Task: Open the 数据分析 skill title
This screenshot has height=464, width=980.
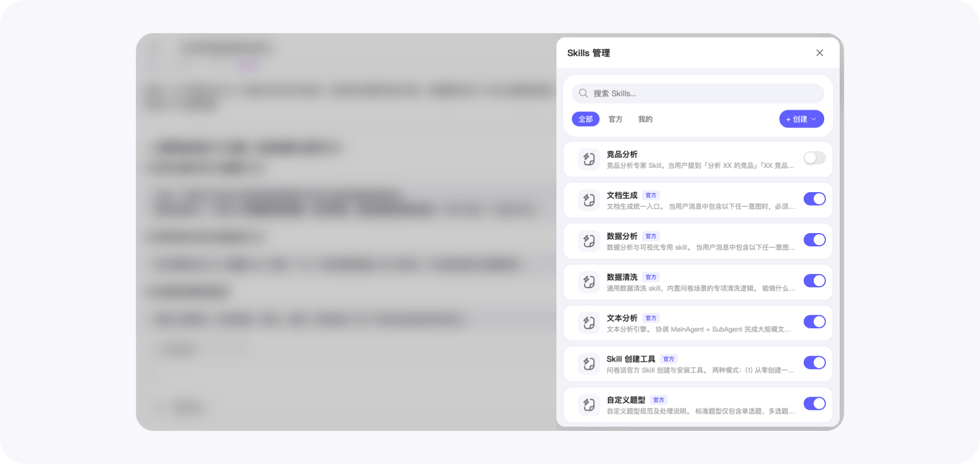Action: click(622, 236)
